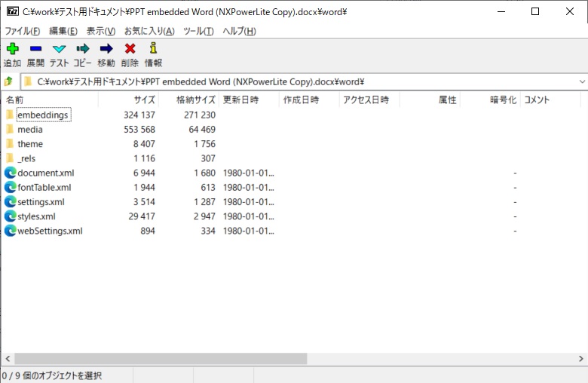
Task: Click the テスト (Test) checkmark icon
Action: pos(60,49)
